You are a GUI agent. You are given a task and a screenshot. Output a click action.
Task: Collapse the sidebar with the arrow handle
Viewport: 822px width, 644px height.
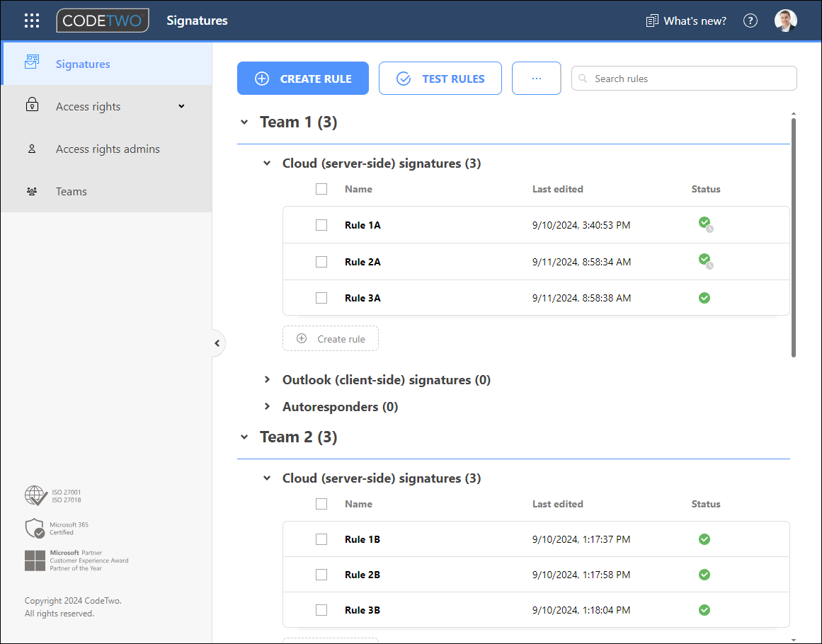click(x=217, y=343)
